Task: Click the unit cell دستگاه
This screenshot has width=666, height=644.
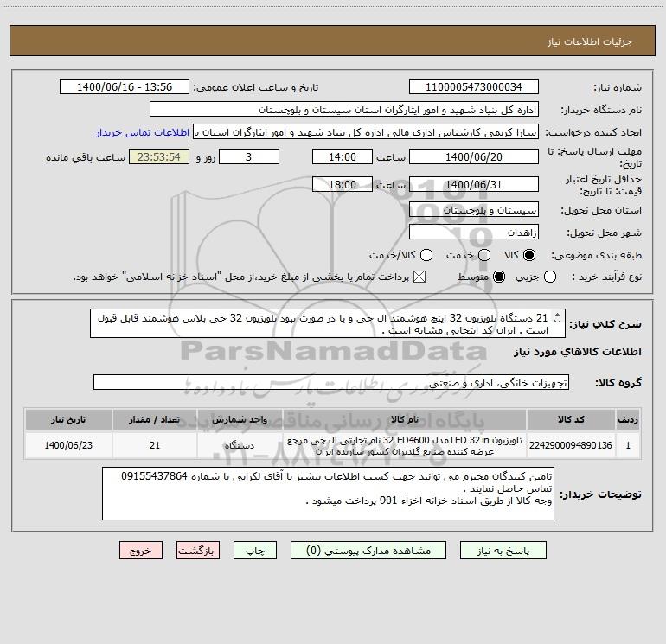Action: click(x=240, y=445)
